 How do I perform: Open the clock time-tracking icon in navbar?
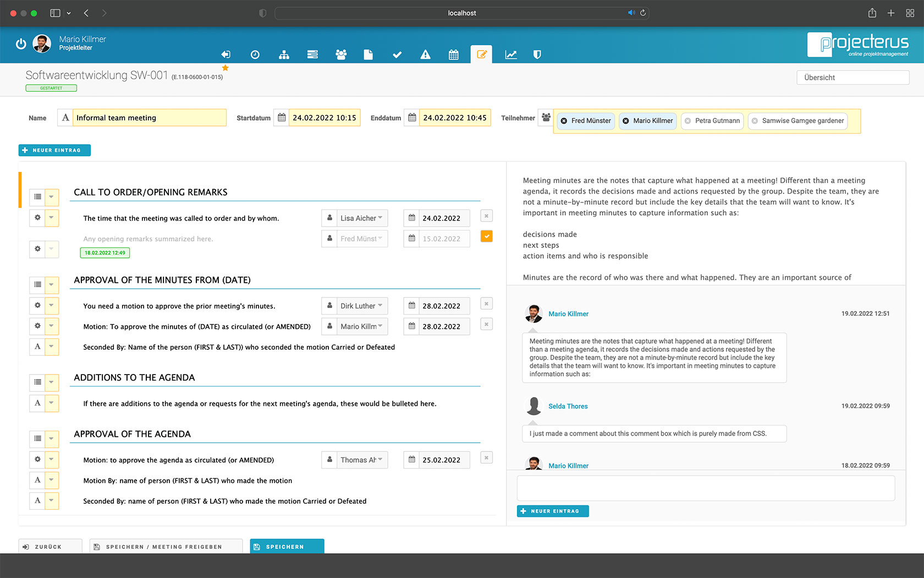[x=255, y=54]
